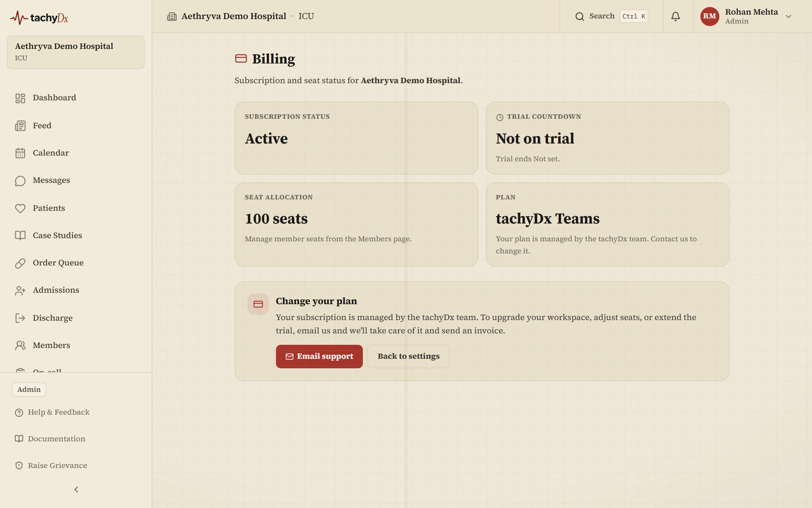Image resolution: width=812 pixels, height=508 pixels.
Task: Click the Active subscription status value
Action: pos(266,138)
